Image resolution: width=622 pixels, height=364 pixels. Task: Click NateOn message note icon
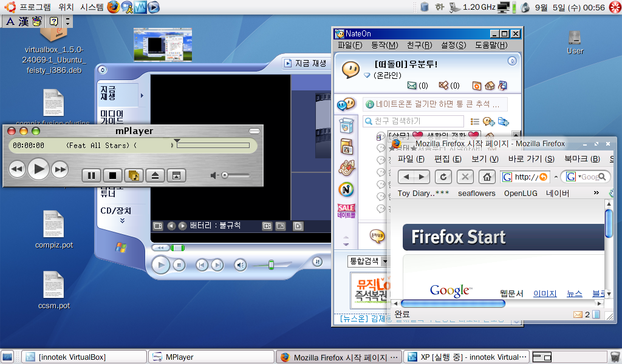pos(443,85)
